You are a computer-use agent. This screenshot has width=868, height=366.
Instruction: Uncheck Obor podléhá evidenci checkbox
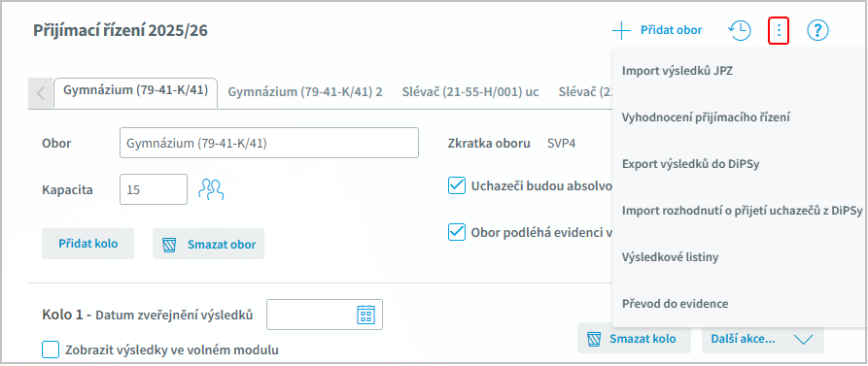pos(456,233)
